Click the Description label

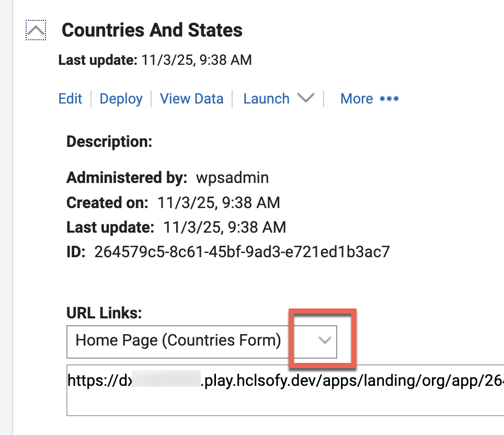point(109,142)
